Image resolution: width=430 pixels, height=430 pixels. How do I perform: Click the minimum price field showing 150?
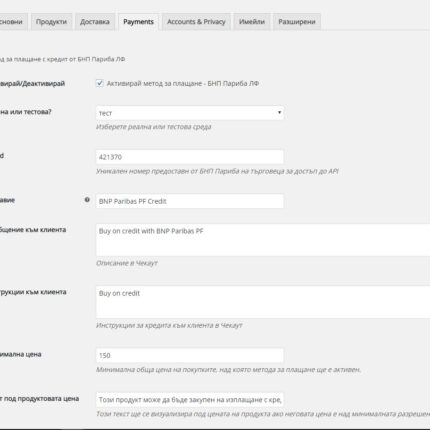click(190, 355)
